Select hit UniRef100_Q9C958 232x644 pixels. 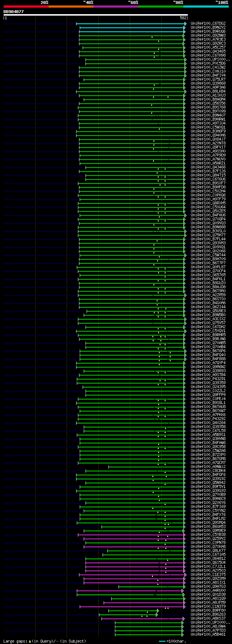click(x=208, y=447)
